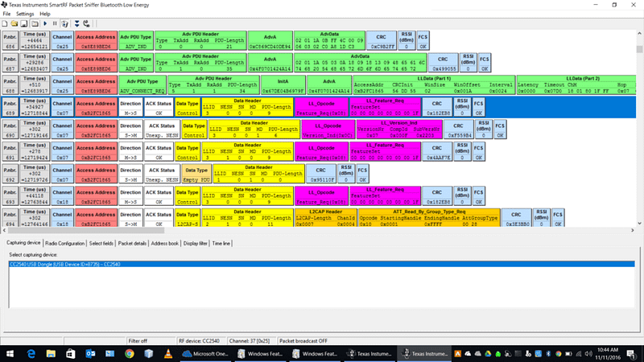Click L2CAP Header field in packet 694
This screenshot has width=644, height=362.
point(325,218)
